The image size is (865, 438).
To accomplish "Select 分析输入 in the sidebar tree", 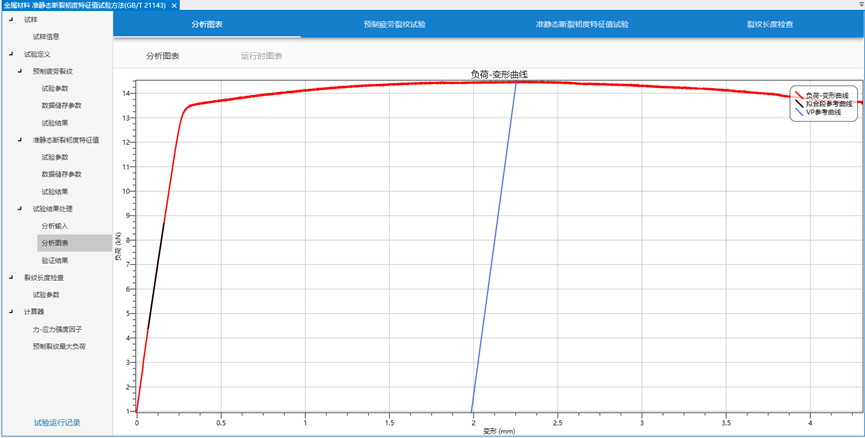I will click(55, 226).
